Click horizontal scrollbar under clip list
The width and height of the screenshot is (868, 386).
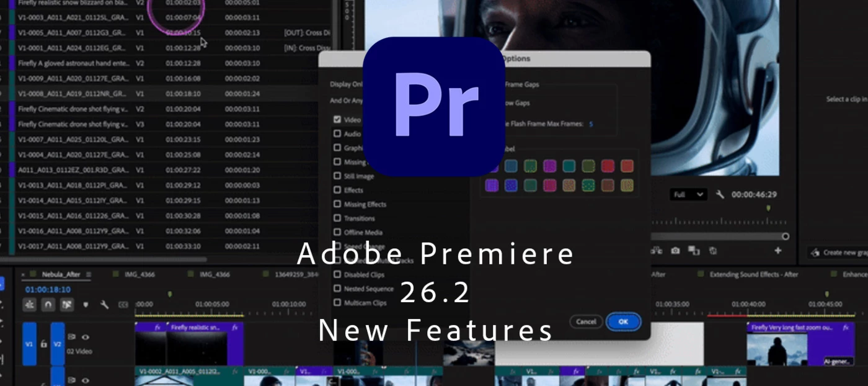[x=102, y=259]
